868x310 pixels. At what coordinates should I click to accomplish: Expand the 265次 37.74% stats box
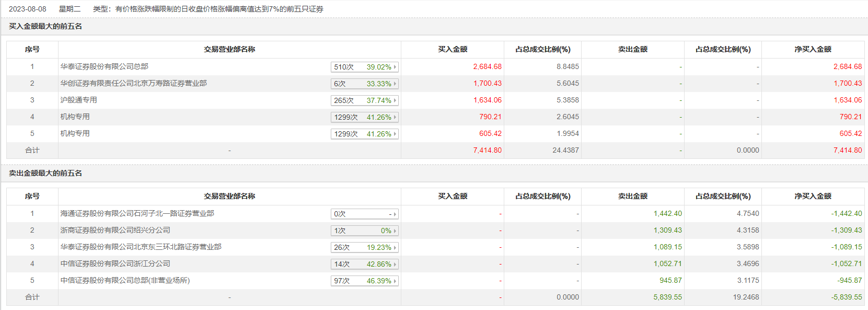[x=364, y=100]
